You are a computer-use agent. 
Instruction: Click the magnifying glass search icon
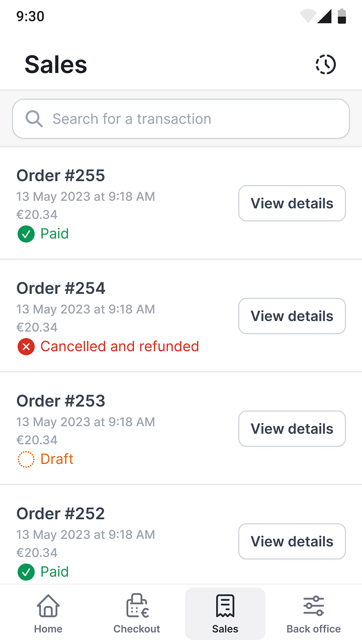click(34, 118)
